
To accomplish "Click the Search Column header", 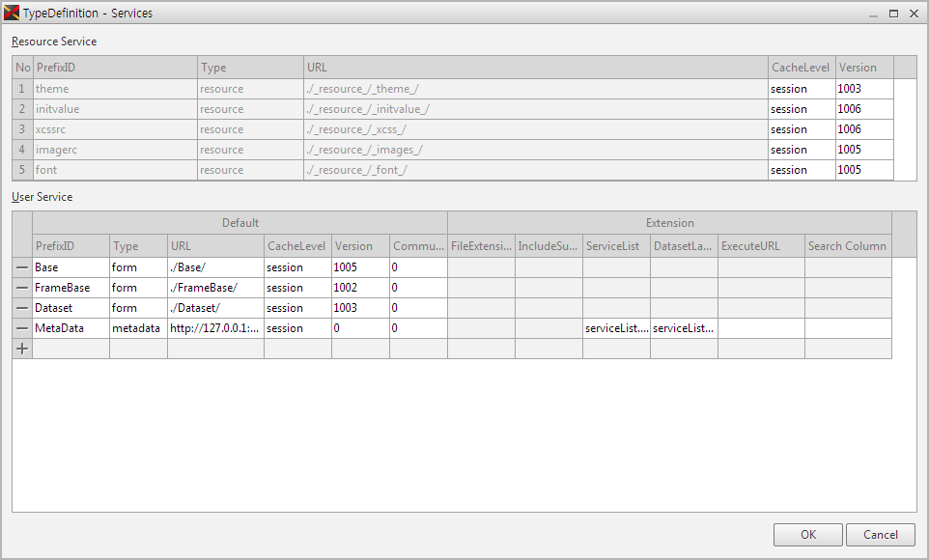I will (847, 246).
